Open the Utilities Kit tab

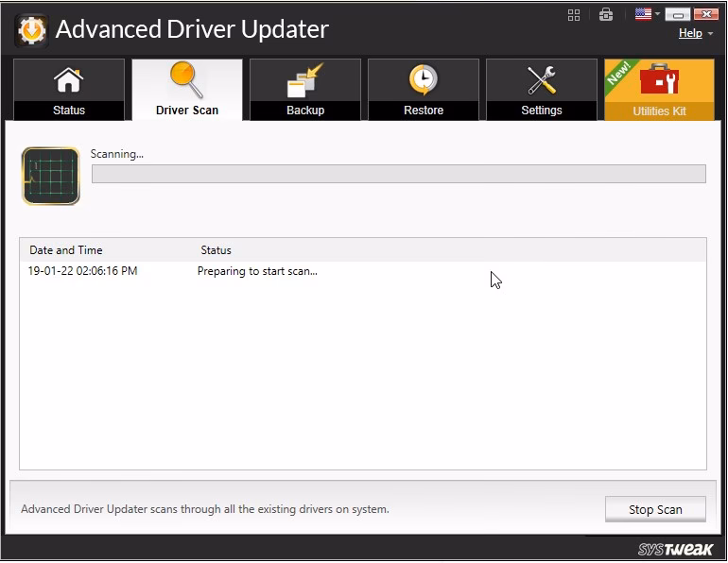click(x=659, y=90)
